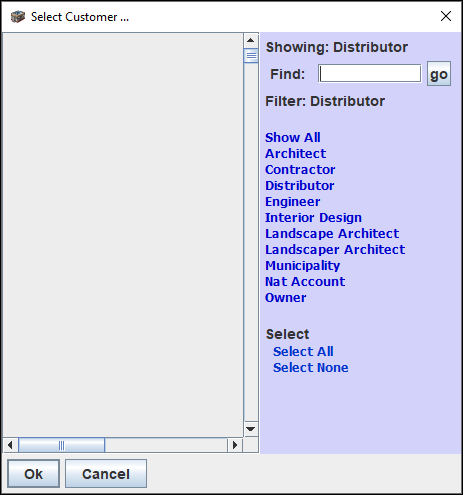Filter customers by Architect
Screen dimensions: 463x495
(x=296, y=153)
